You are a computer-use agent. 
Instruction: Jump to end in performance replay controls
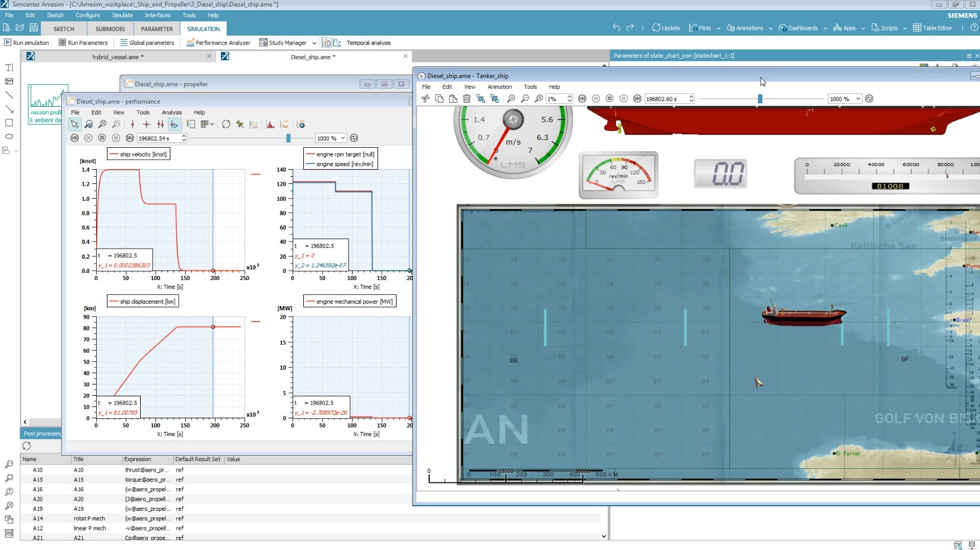pyautogui.click(x=129, y=138)
